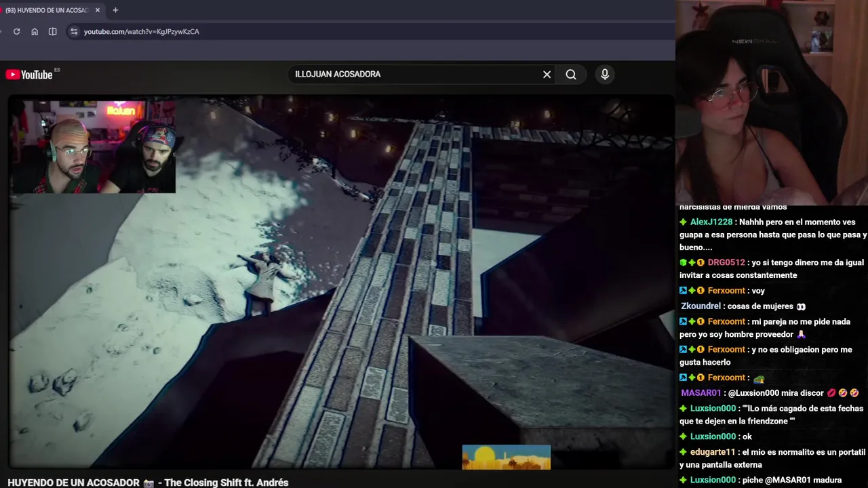Click video title HUYENDO DE UN ACOSADOR
The height and width of the screenshot is (488, 868).
148,483
